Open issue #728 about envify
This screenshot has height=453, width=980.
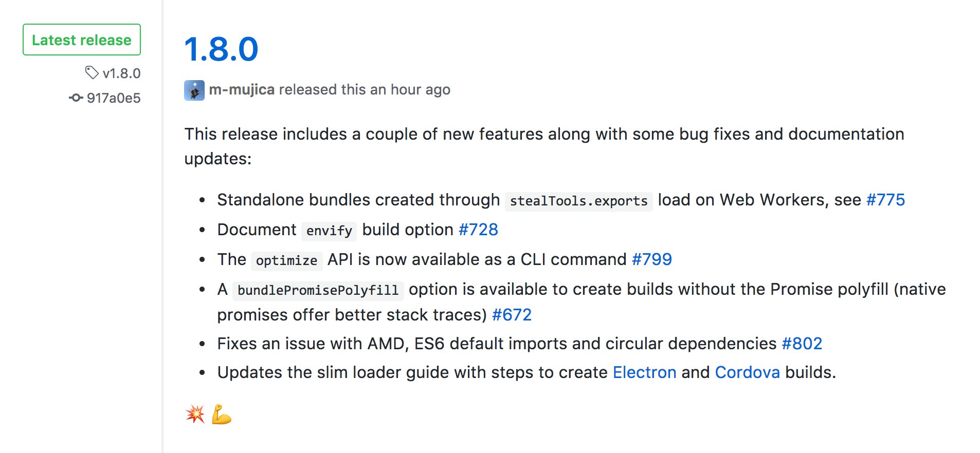pyautogui.click(x=478, y=230)
